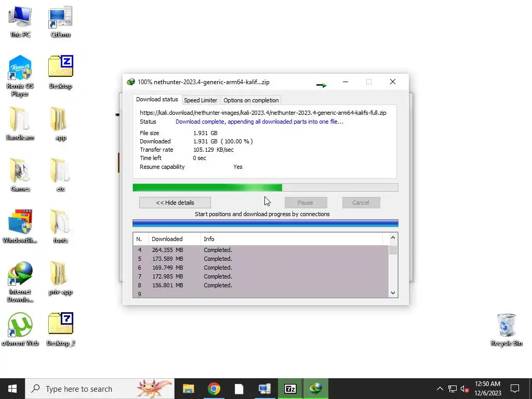
Task: Open WindowBlinds desktop shortcut
Action: (20, 227)
